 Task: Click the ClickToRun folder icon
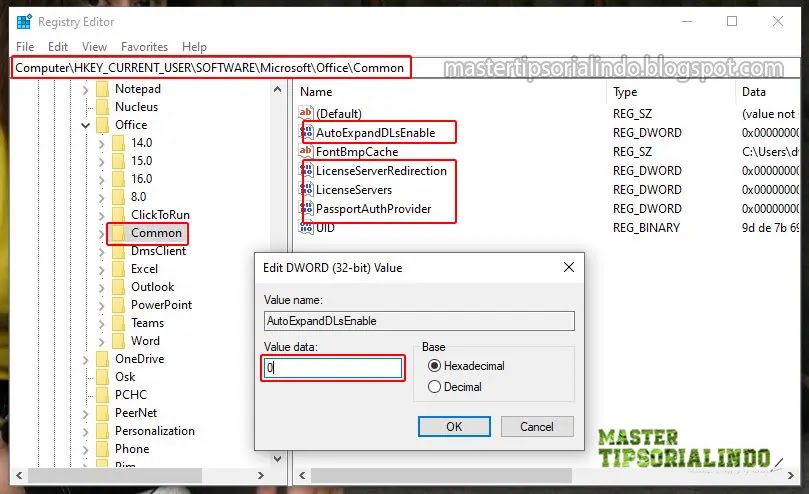(118, 215)
